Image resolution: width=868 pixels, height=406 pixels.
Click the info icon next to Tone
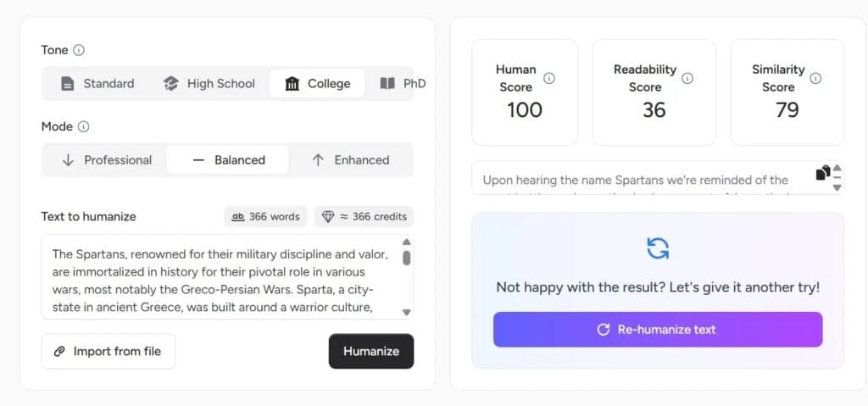coord(79,50)
